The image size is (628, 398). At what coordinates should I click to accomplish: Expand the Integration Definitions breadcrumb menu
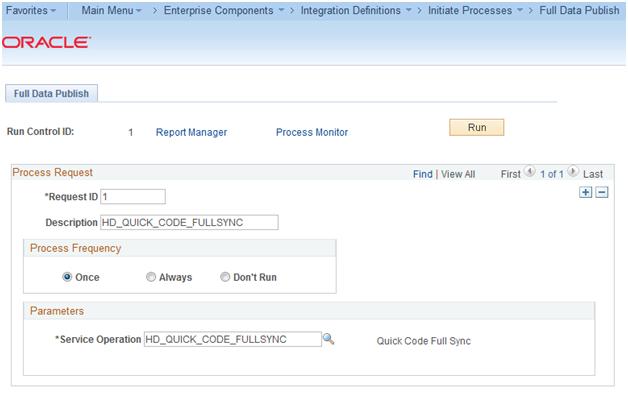356,10
